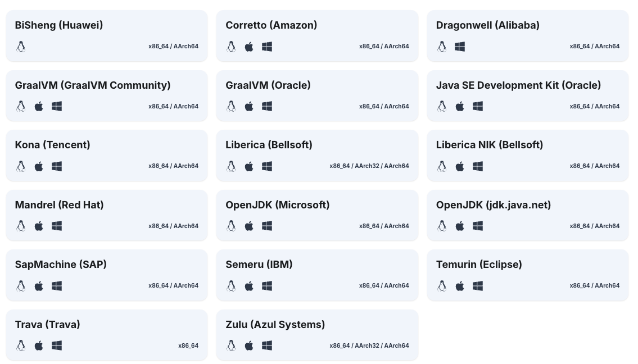Select the Windows icon on the Kona (Tencent) card

tap(57, 166)
